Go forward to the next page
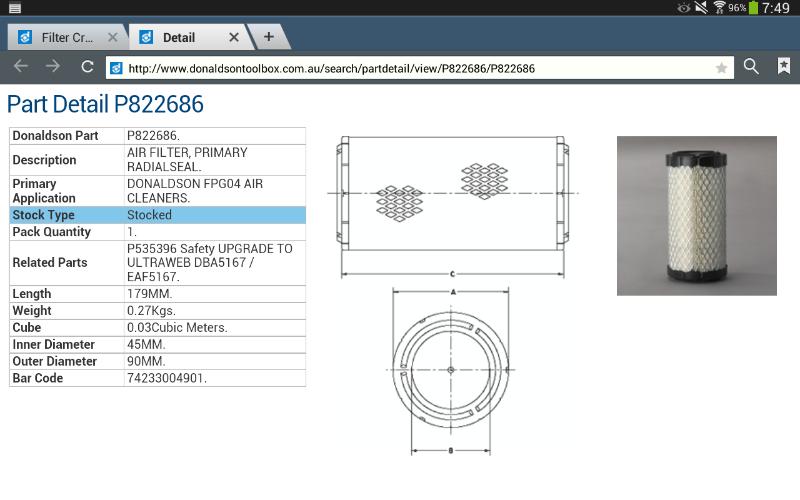This screenshot has width=800, height=500. click(x=53, y=66)
